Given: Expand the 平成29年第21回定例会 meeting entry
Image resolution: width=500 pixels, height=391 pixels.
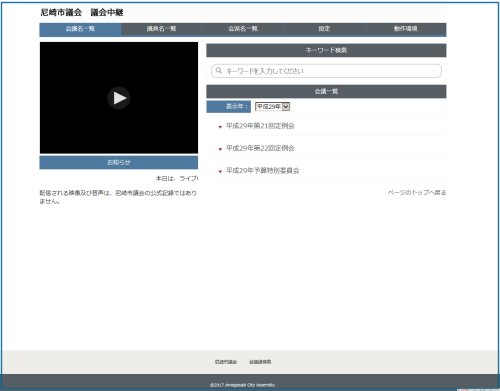Looking at the screenshot, I should pos(260,126).
